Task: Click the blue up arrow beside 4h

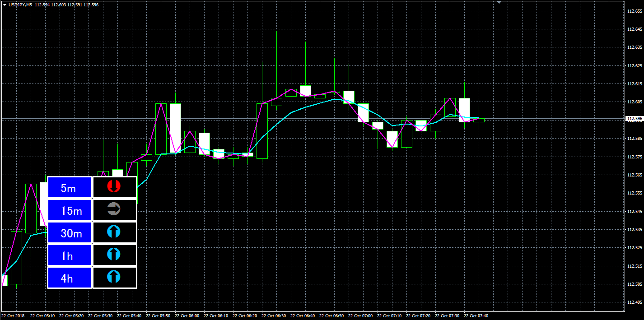Action: click(x=114, y=277)
